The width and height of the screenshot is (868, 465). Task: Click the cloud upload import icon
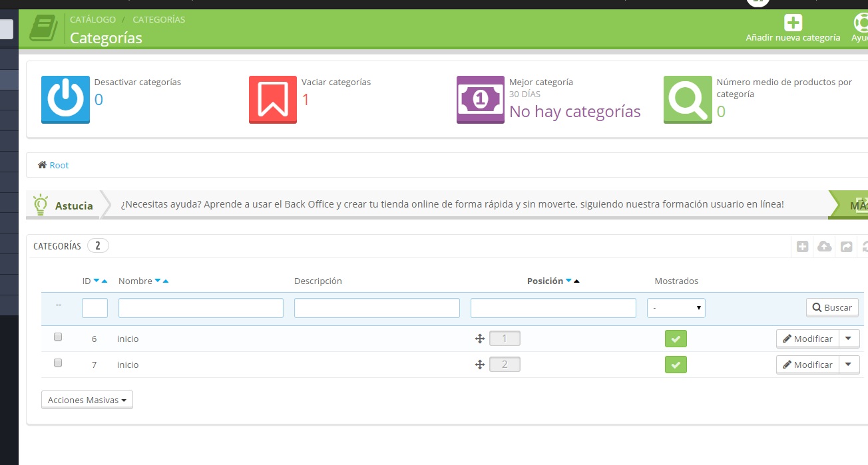click(825, 247)
